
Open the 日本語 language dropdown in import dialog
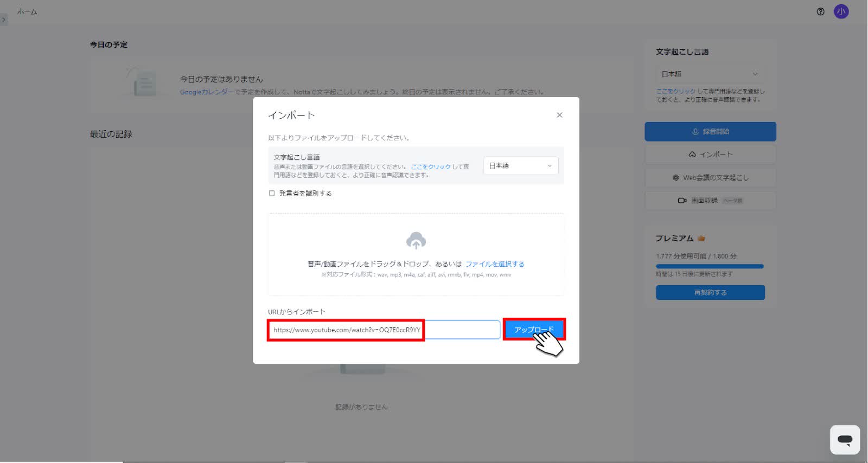[x=521, y=166]
